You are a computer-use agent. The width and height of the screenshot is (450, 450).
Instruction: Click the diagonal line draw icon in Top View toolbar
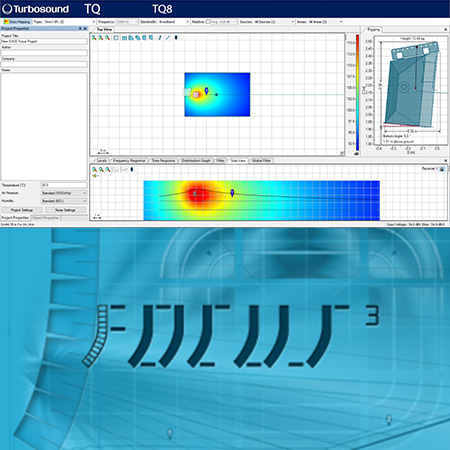(168, 38)
